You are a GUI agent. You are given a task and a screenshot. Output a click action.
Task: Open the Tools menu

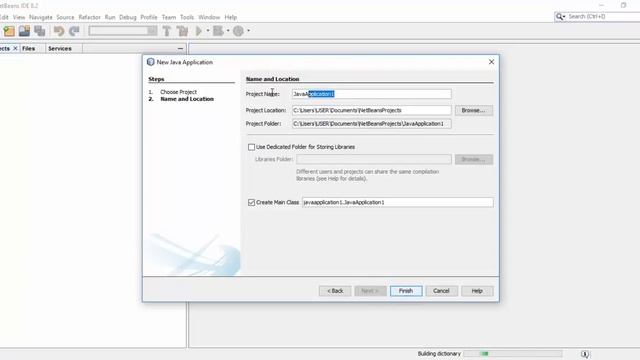(x=187, y=17)
